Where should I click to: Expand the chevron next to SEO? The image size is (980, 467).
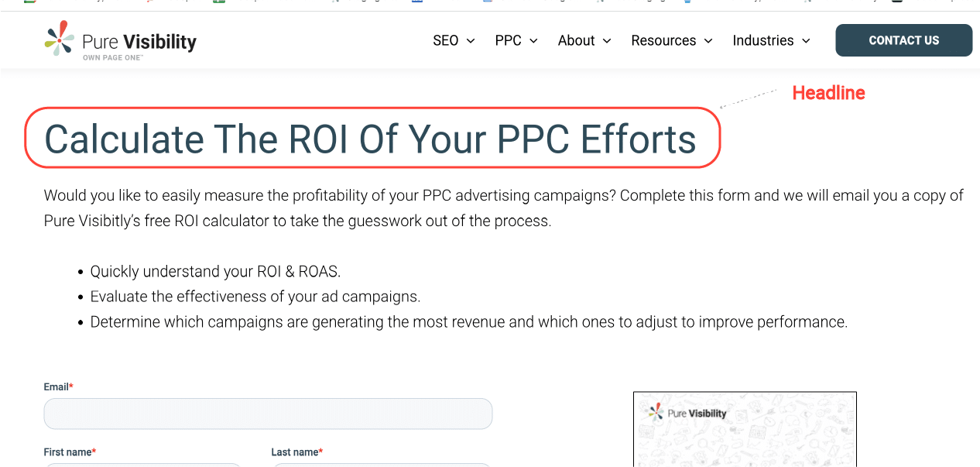tap(471, 41)
